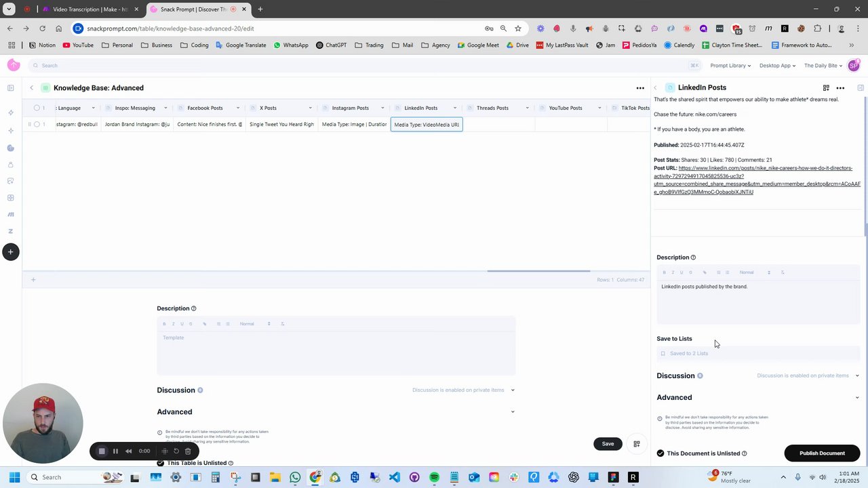Collapse the right side panel icon
The height and width of the screenshot is (488, 868).
861,88
